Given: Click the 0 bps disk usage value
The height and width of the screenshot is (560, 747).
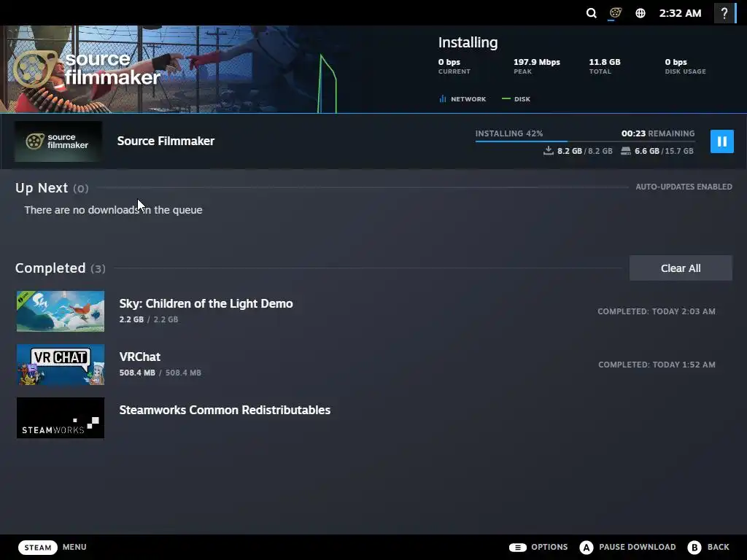Looking at the screenshot, I should [676, 62].
